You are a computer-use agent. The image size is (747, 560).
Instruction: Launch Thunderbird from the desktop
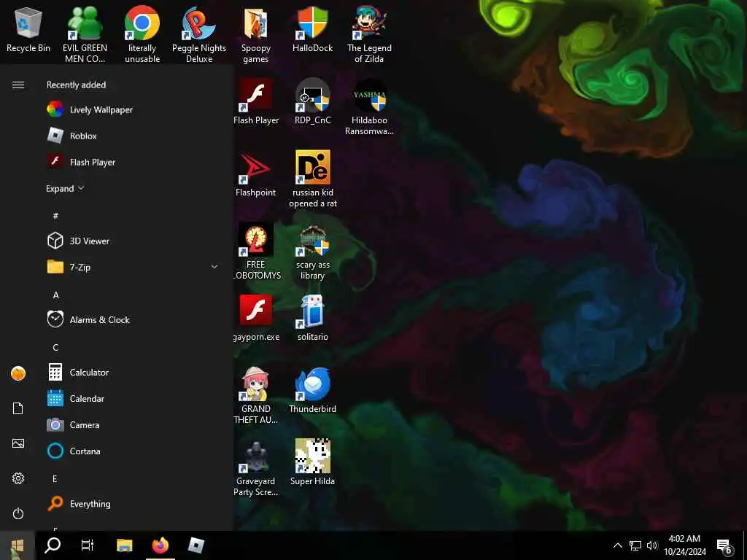pyautogui.click(x=312, y=391)
